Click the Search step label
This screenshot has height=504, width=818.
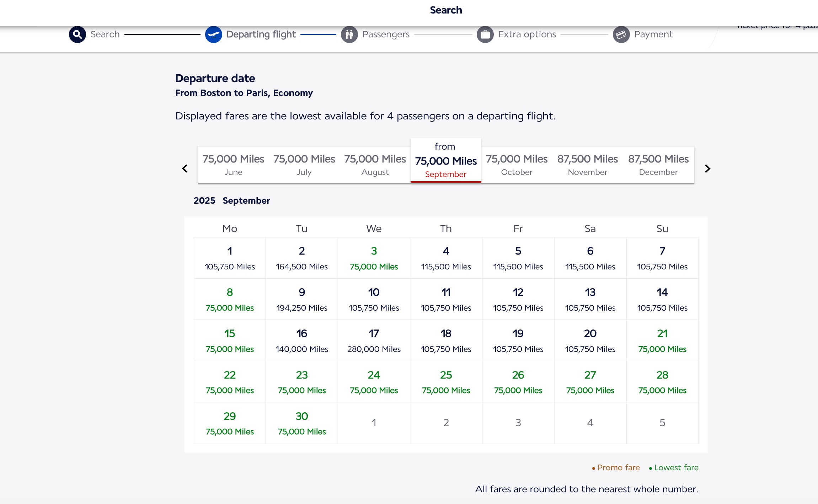(x=105, y=34)
